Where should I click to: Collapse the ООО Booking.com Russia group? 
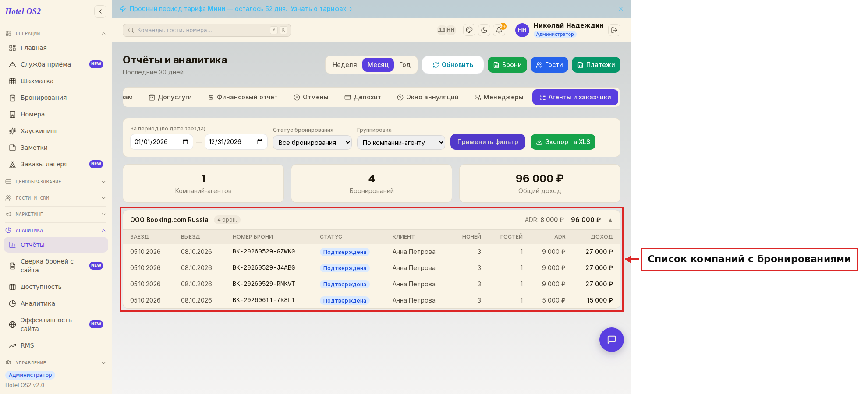[610, 220]
